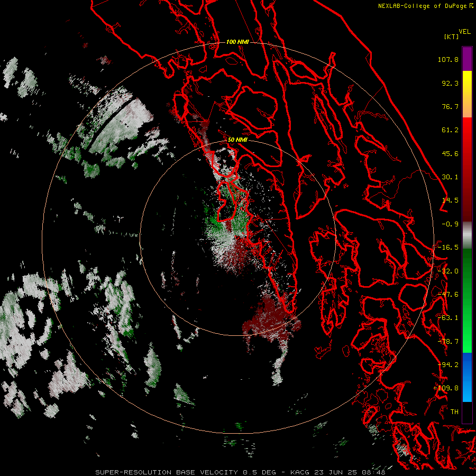Image resolution: width=476 pixels, height=476 pixels.
Task: Click the 50 NMI range ring label
Action: (237, 140)
